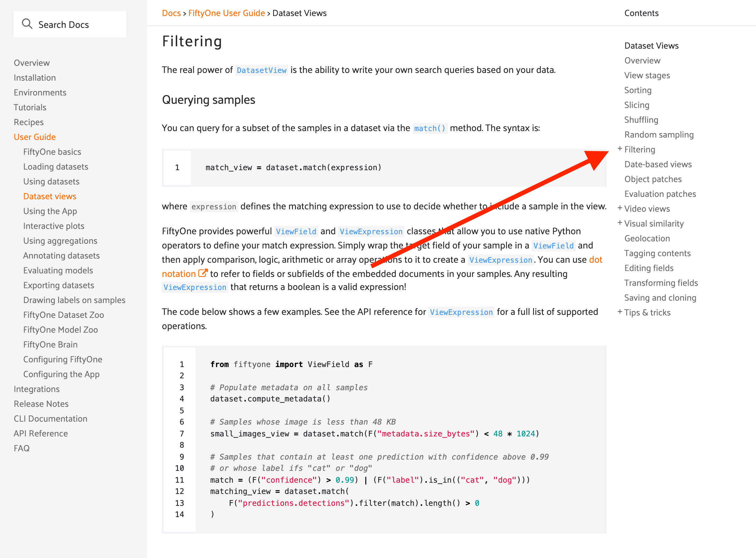The image size is (756, 558).
Task: Click the search magnifier icon
Action: (27, 24)
